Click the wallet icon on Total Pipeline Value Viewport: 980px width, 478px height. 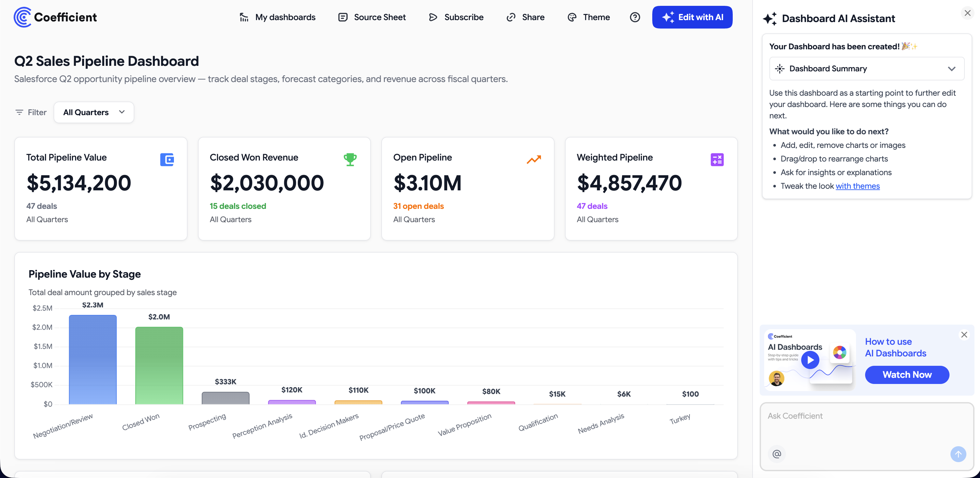(167, 159)
